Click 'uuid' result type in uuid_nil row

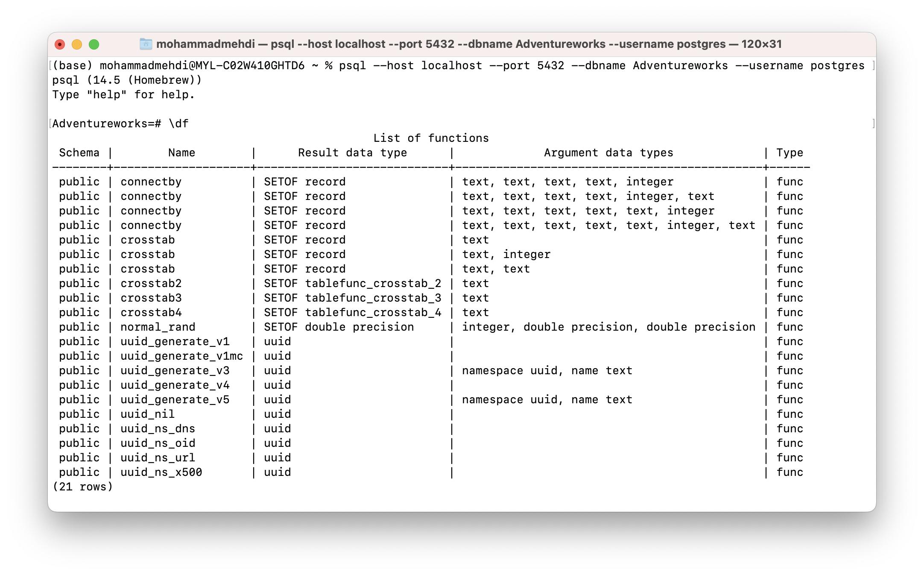[278, 414]
